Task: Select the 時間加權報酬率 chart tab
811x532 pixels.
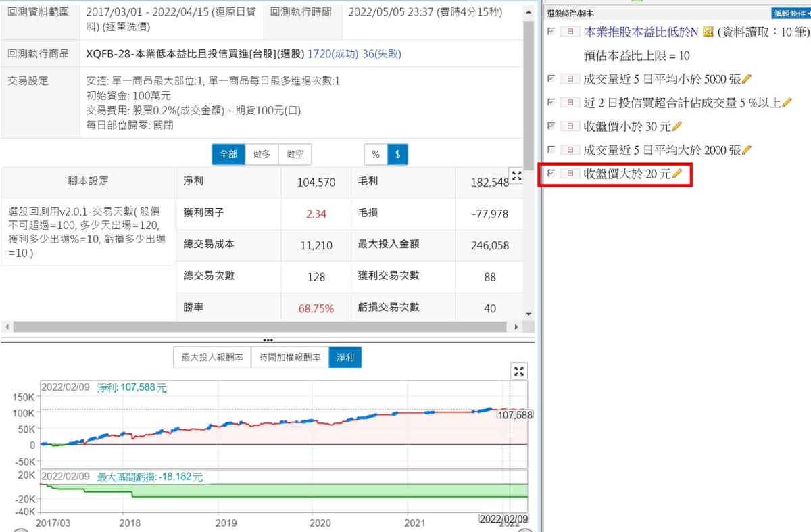Action: (x=289, y=358)
